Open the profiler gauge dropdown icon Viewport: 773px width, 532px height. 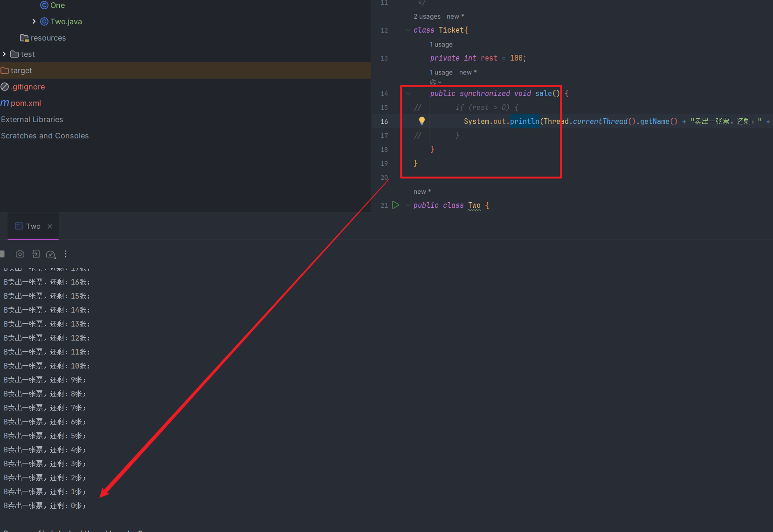coord(51,254)
